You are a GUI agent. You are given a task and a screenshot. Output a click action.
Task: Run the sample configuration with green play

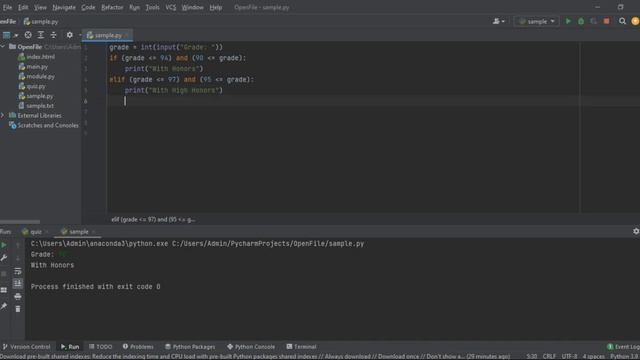[568, 21]
